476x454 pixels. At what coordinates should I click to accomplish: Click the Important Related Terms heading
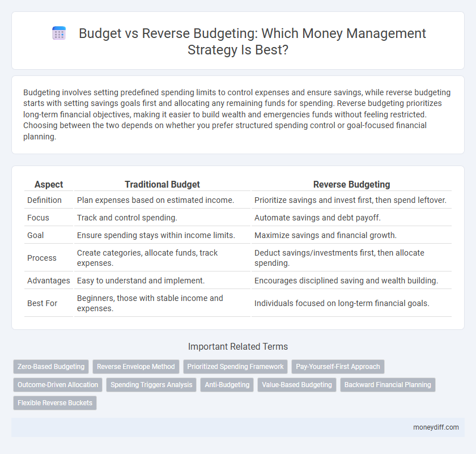[x=238, y=346]
